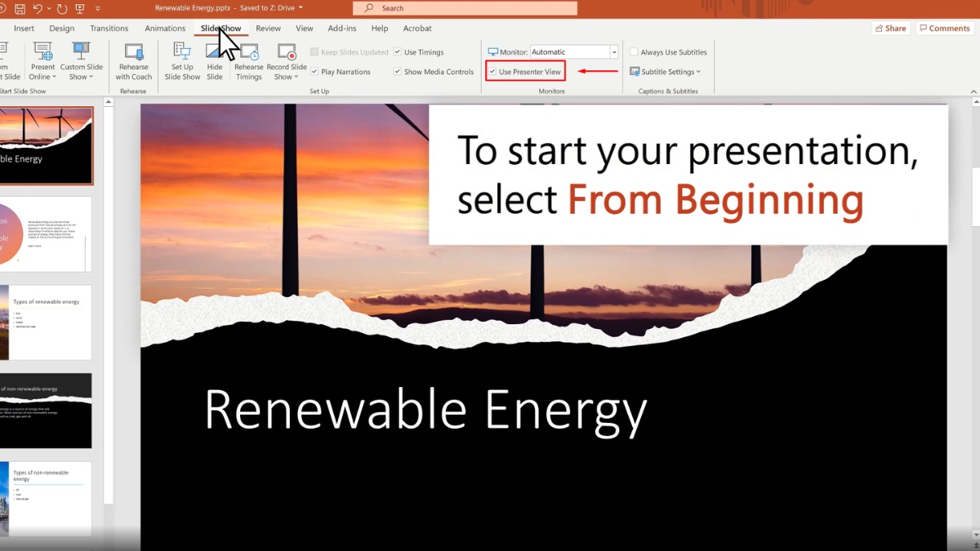The height and width of the screenshot is (551, 980).
Task: Open the Help tab
Action: [x=379, y=28]
